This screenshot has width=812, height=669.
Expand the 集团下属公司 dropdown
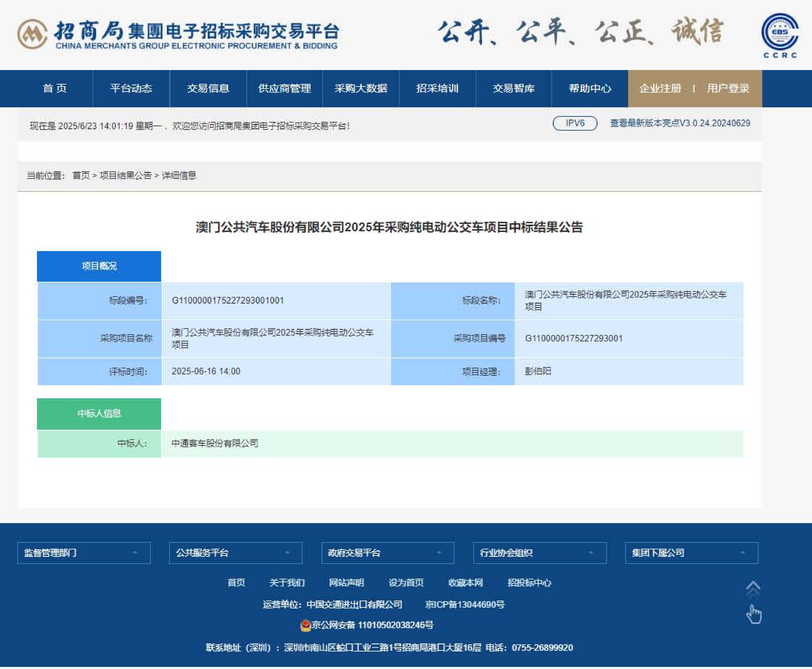click(691, 553)
